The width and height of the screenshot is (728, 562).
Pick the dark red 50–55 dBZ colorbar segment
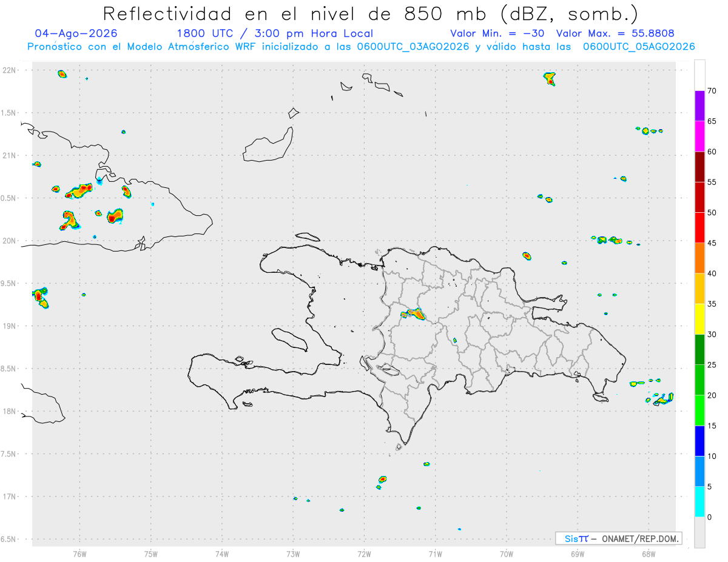coord(699,197)
